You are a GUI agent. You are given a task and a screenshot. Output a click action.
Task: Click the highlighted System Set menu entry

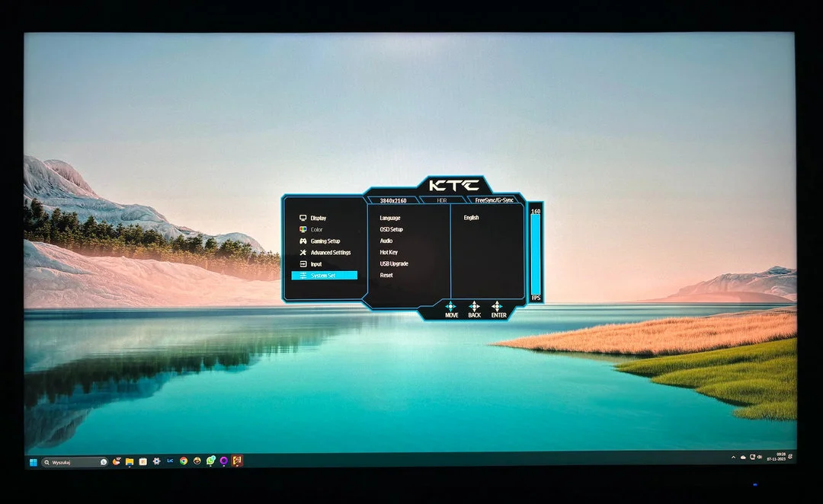pos(324,276)
